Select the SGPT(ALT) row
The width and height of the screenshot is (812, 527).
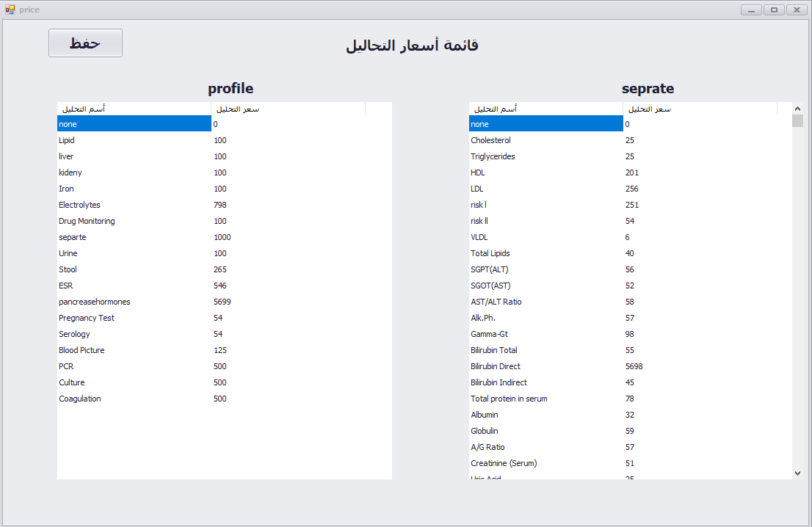tap(489, 269)
